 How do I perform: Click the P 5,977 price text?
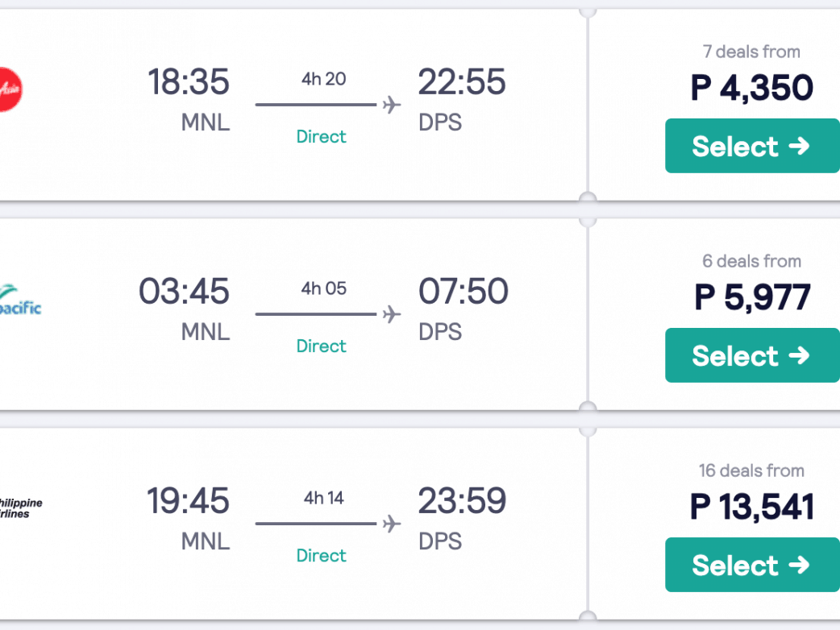click(x=751, y=297)
